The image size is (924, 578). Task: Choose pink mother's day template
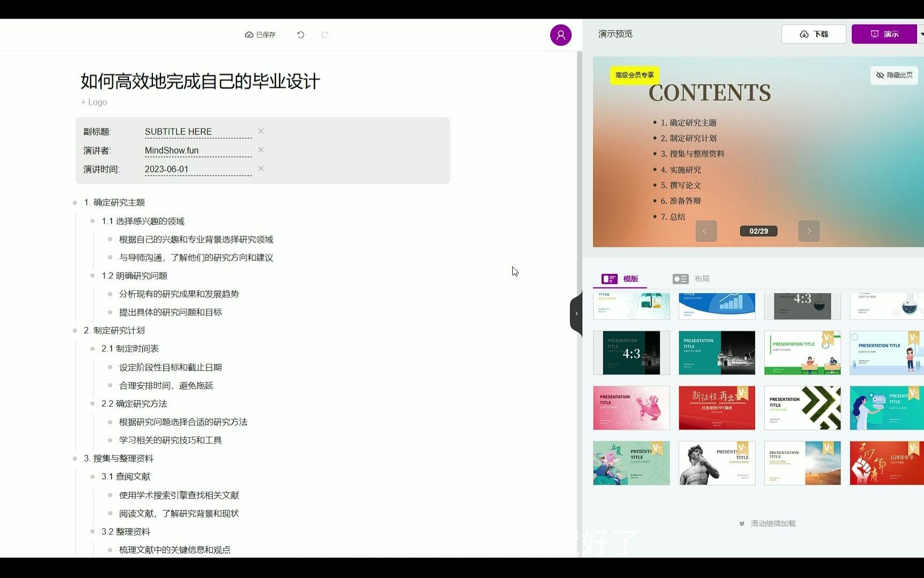[631, 408]
